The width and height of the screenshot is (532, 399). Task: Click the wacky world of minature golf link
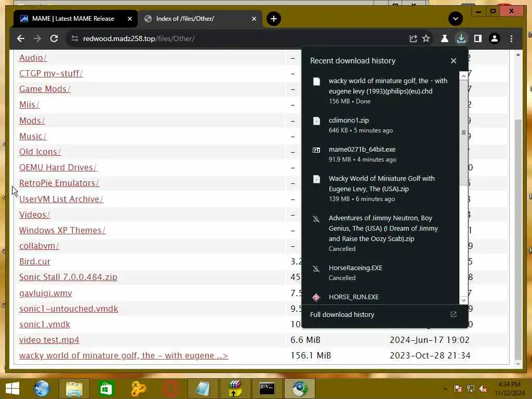(x=124, y=355)
